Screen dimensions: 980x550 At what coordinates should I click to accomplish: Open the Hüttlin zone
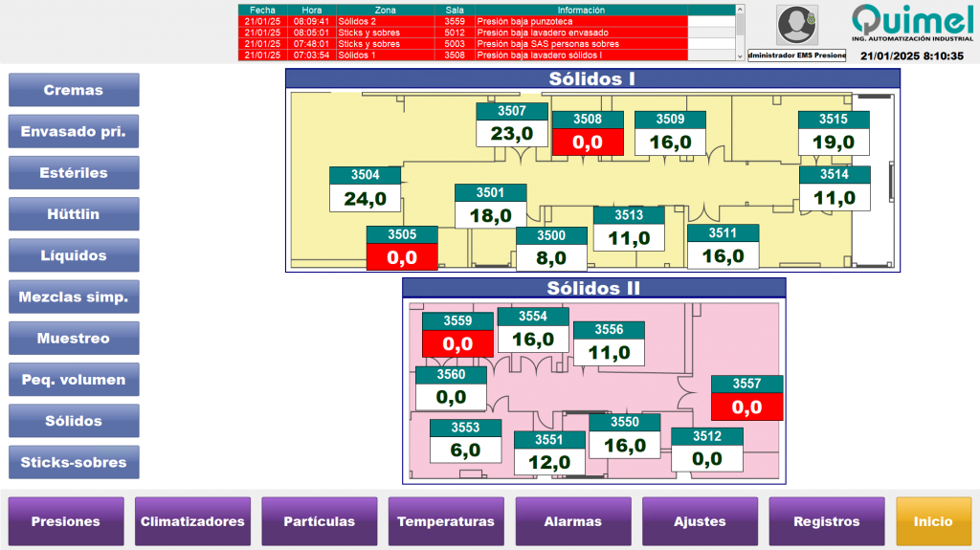point(74,214)
